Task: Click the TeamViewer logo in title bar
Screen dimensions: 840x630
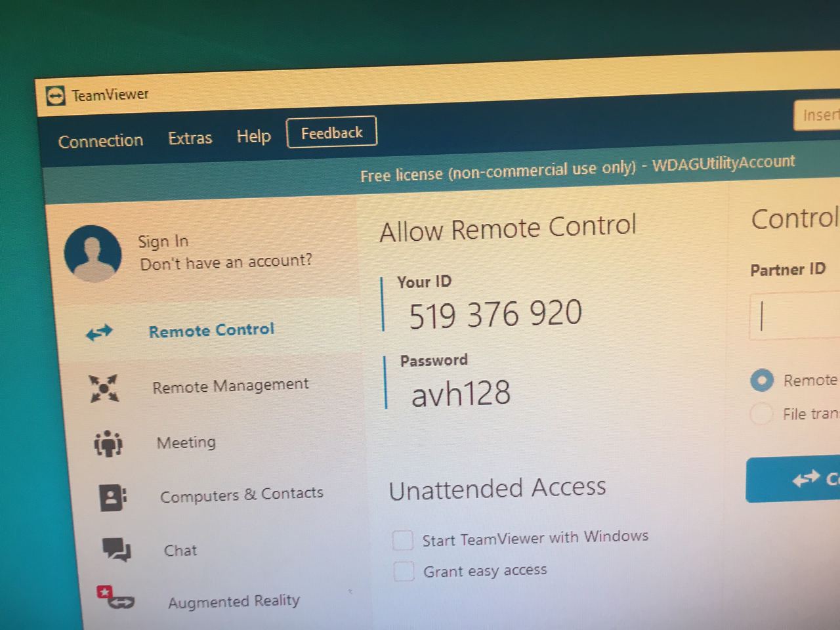Action: coord(56,97)
